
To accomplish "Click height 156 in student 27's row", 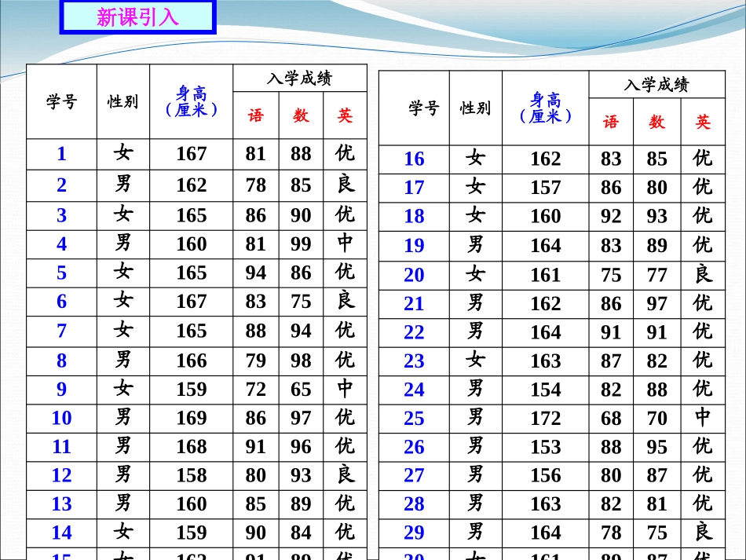I will [x=546, y=475].
